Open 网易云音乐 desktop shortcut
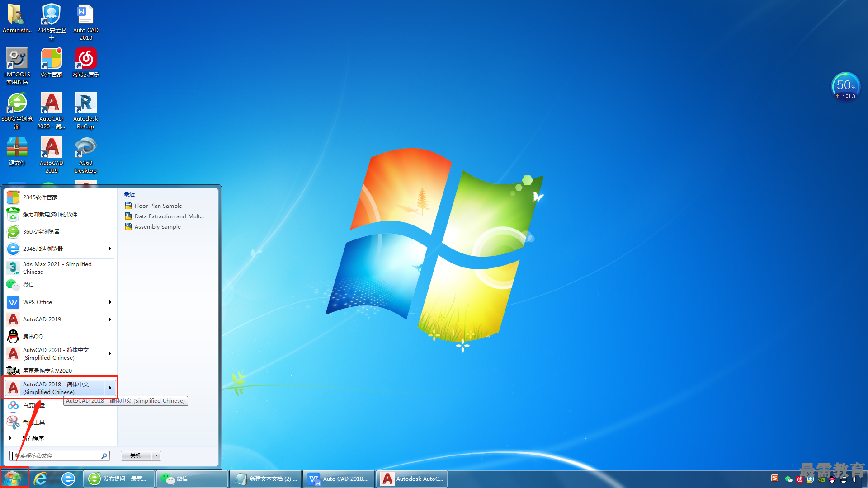The height and width of the screenshot is (488, 868). pos(85,62)
